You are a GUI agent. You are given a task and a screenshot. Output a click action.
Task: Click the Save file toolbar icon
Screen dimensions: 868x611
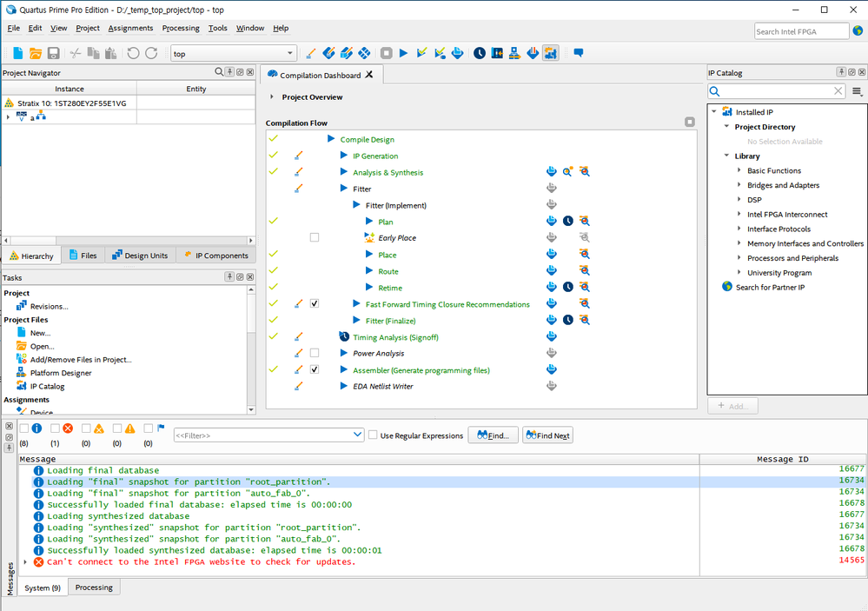(54, 54)
